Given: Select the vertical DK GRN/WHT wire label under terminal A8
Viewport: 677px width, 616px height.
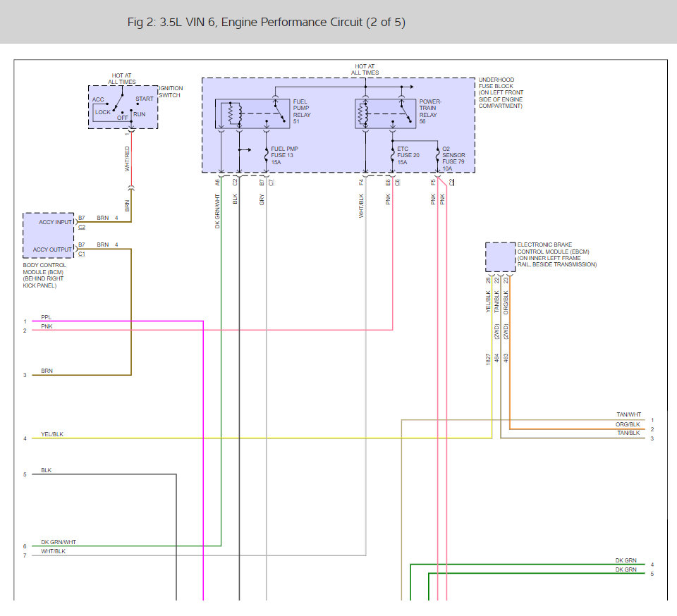Looking at the screenshot, I should point(217,211).
